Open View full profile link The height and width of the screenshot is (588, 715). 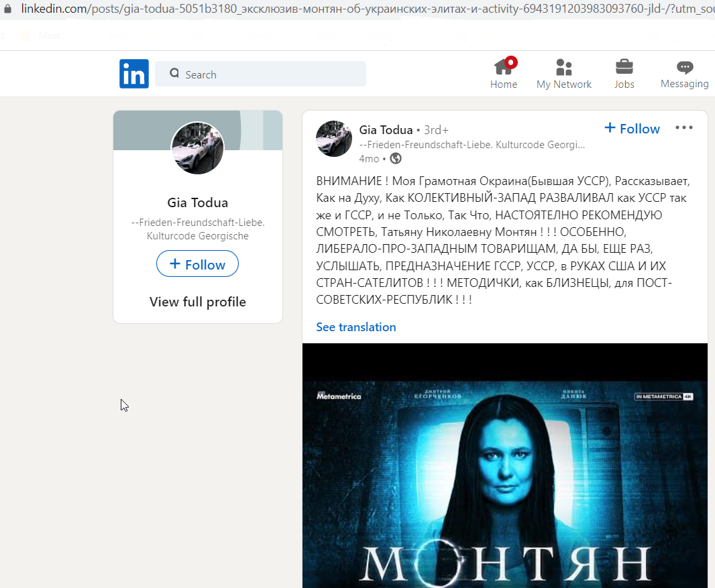pos(197,302)
